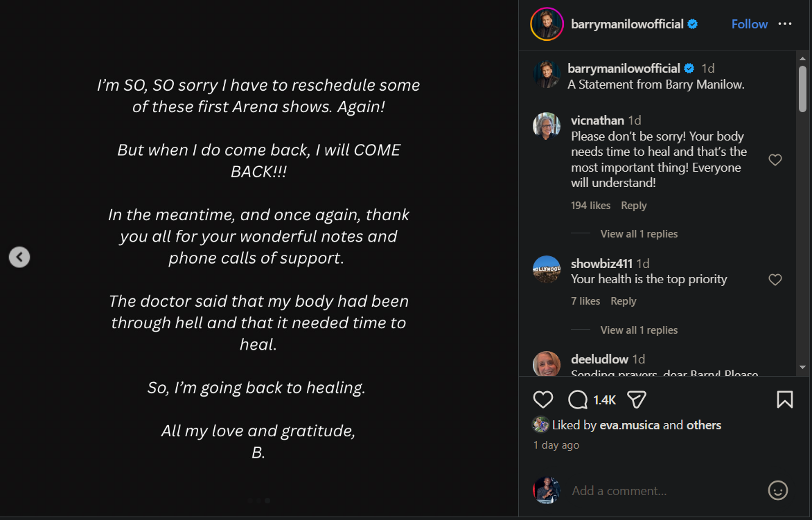The image size is (812, 520).
Task: Reply to showbiz411's comment
Action: pyautogui.click(x=623, y=301)
